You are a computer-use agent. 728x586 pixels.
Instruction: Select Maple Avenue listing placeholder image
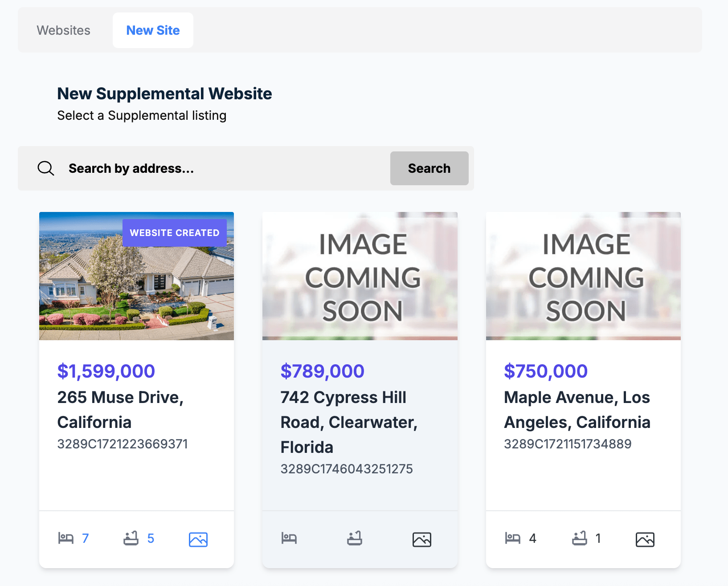[x=583, y=276]
